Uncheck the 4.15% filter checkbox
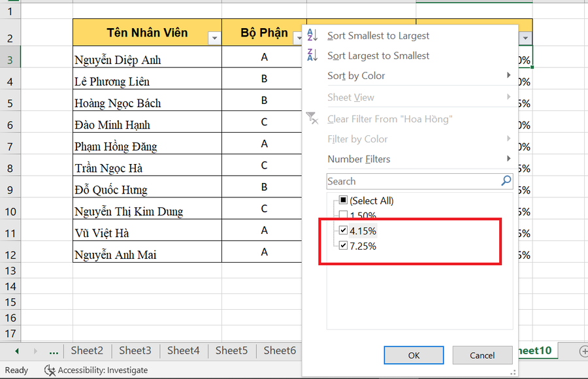588x379 pixels. [x=343, y=230]
